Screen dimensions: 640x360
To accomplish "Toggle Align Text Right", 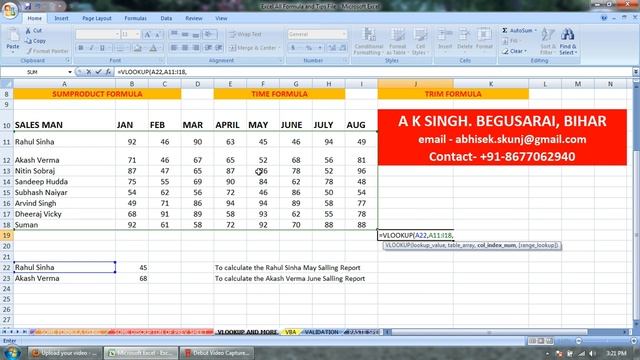I will coord(196,48).
